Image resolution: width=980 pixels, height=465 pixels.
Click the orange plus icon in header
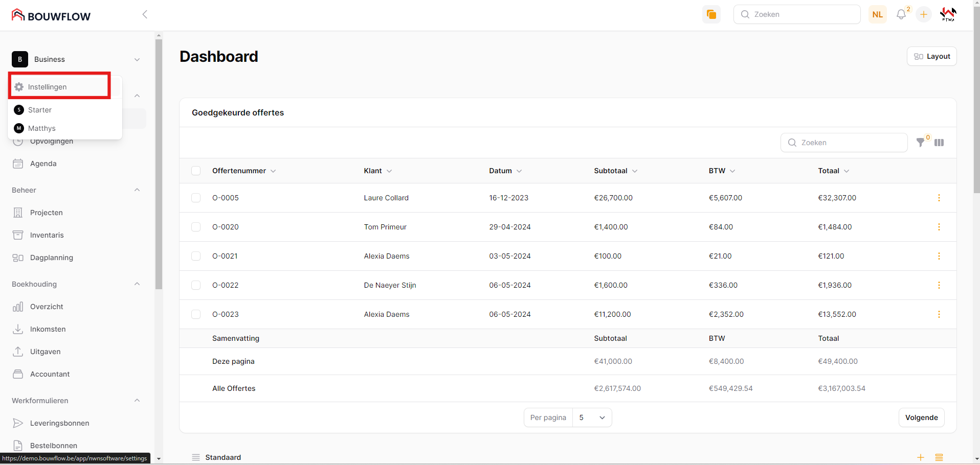923,15
